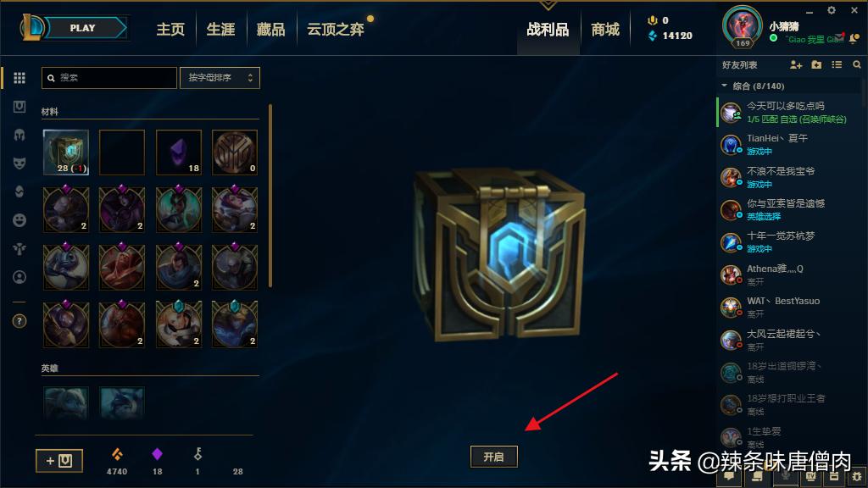868x488 pixels.
Task: Click the PLAY button
Action: (x=82, y=28)
